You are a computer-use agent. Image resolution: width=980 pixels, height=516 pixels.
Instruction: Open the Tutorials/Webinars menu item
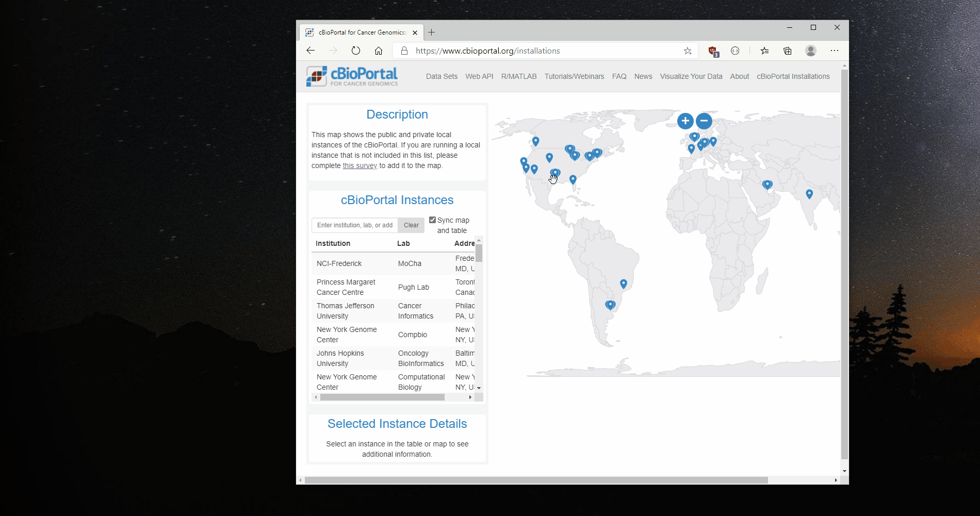tap(574, 76)
